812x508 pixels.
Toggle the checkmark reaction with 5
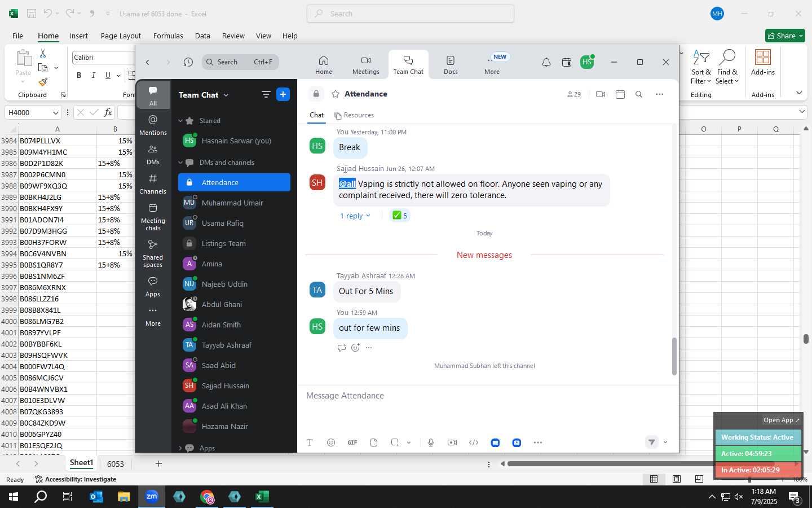tap(399, 215)
